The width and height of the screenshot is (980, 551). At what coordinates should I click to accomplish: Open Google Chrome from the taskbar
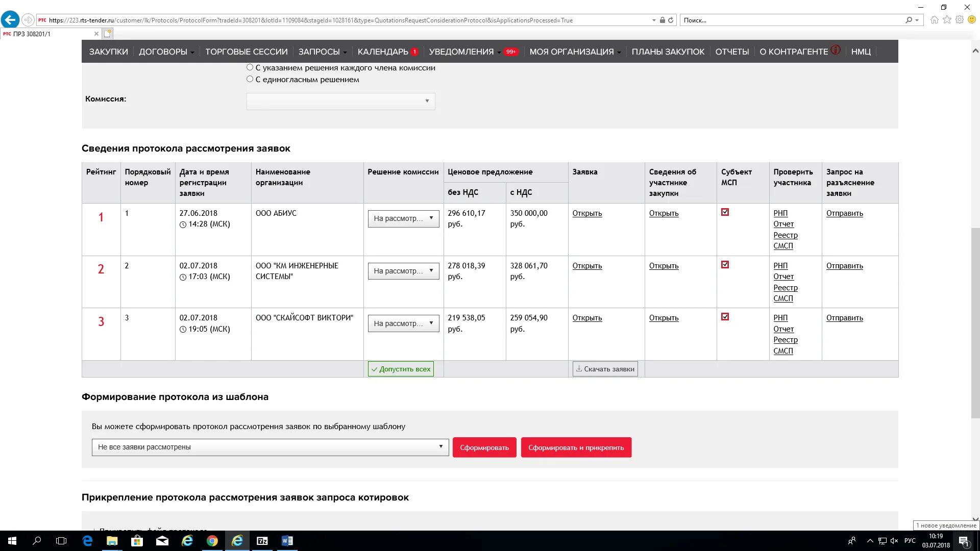(212, 541)
